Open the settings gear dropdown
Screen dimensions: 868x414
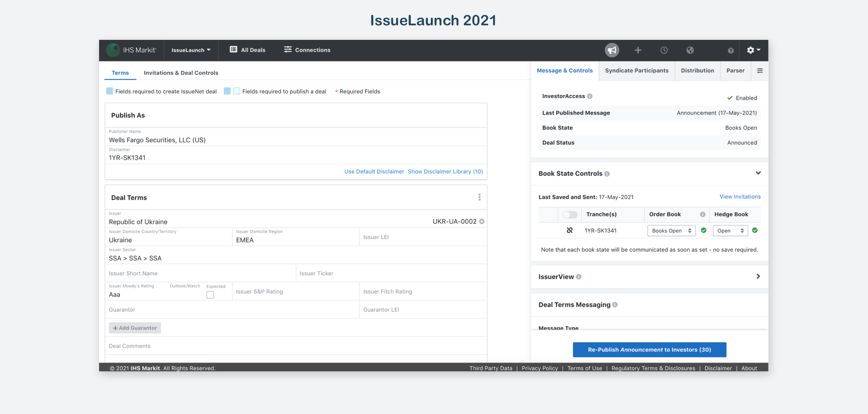[x=754, y=50]
